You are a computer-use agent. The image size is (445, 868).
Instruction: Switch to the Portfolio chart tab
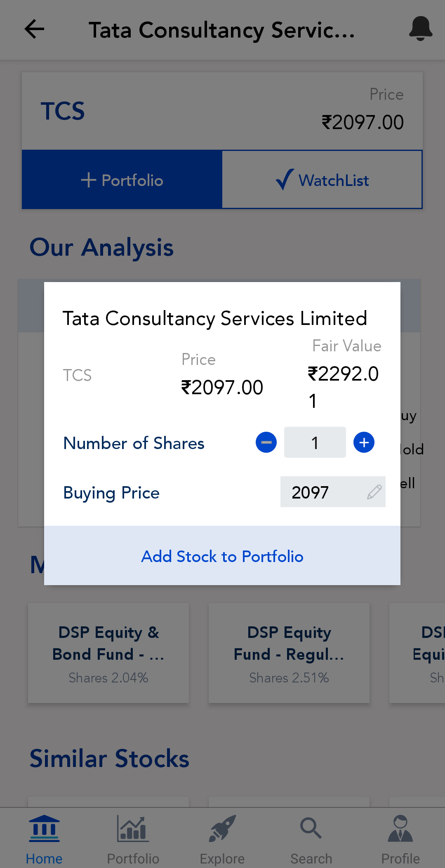(x=133, y=840)
